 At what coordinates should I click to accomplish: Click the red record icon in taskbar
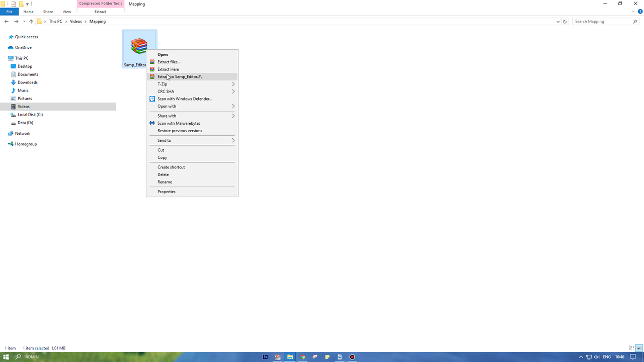[352, 357]
